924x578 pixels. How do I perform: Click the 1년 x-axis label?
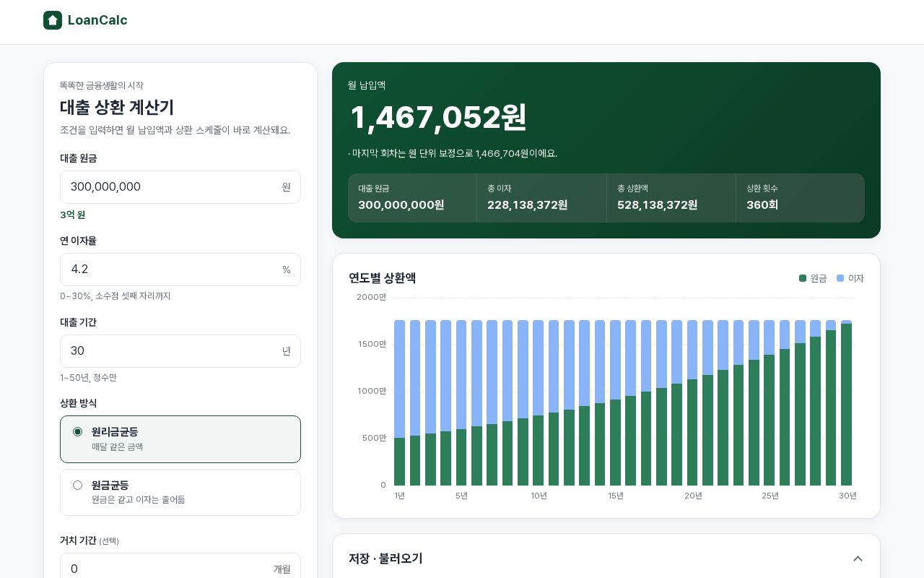(x=400, y=496)
